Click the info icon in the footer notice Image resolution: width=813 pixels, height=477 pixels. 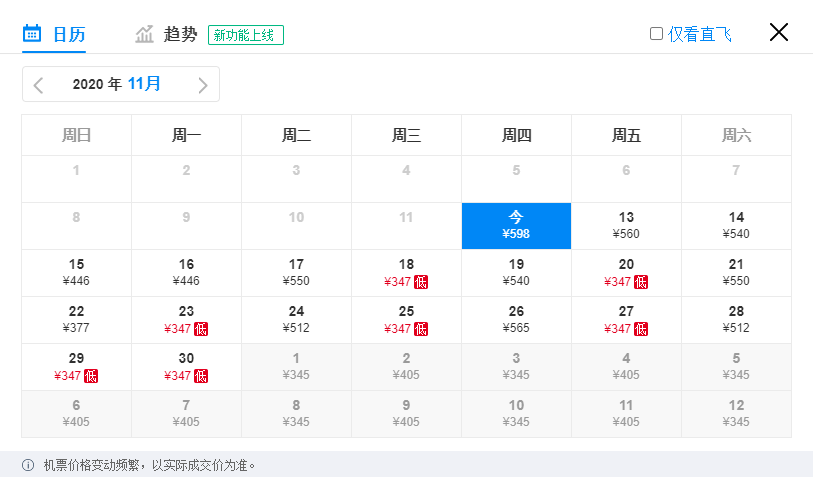coord(28,465)
